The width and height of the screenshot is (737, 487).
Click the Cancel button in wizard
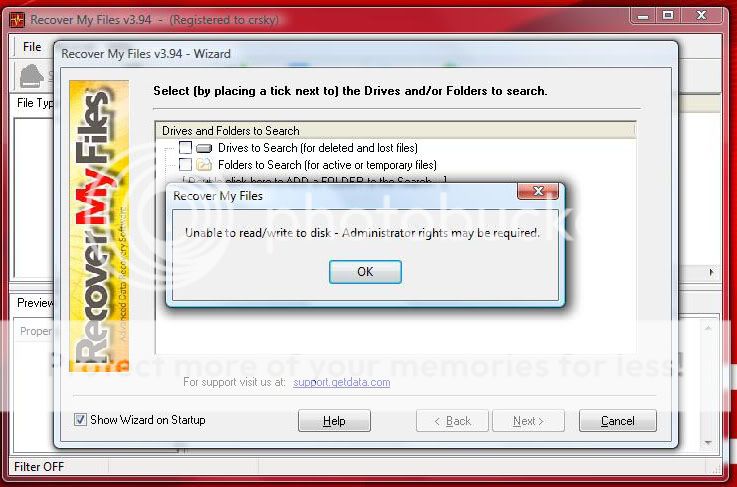[618, 421]
